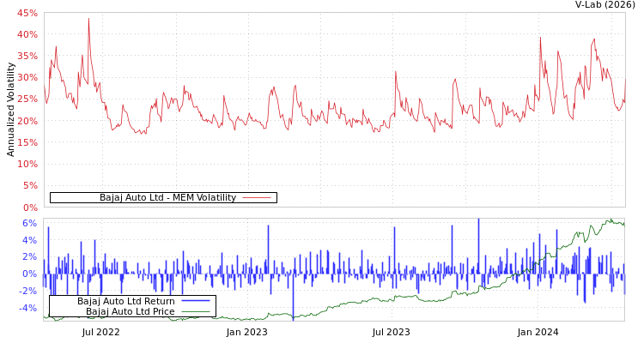Select the 'Bajaj Auto Ltd - MEM Volatility' legend label
The image size is (644, 343).
coord(167,198)
